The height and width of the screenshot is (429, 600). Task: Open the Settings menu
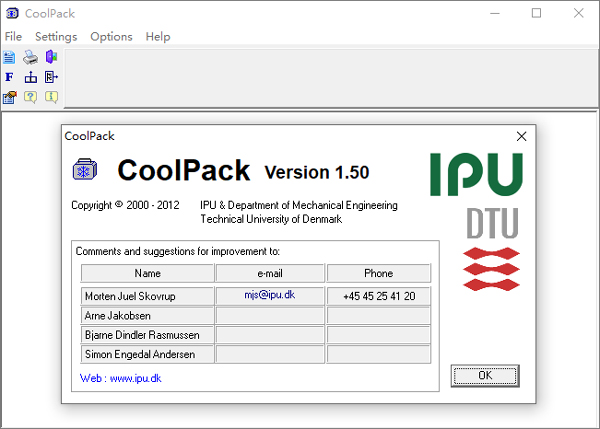tap(56, 37)
